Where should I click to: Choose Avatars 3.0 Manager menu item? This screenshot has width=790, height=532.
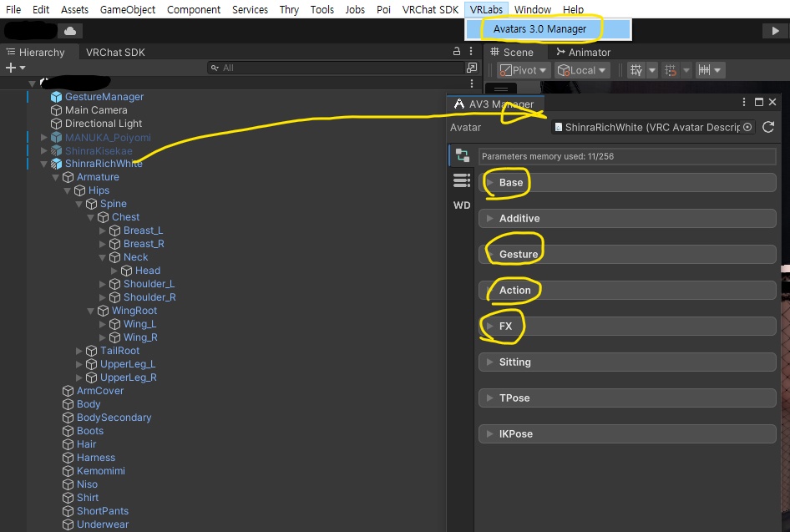[x=548, y=29]
